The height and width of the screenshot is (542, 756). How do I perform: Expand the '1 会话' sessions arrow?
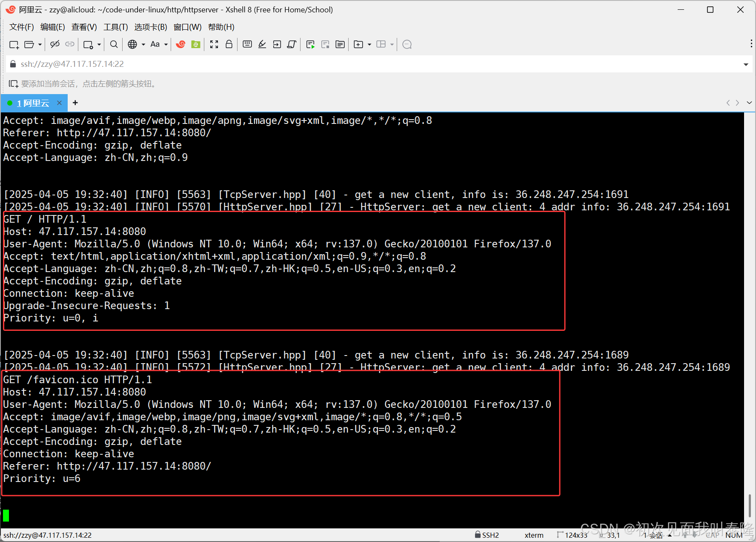(670, 535)
